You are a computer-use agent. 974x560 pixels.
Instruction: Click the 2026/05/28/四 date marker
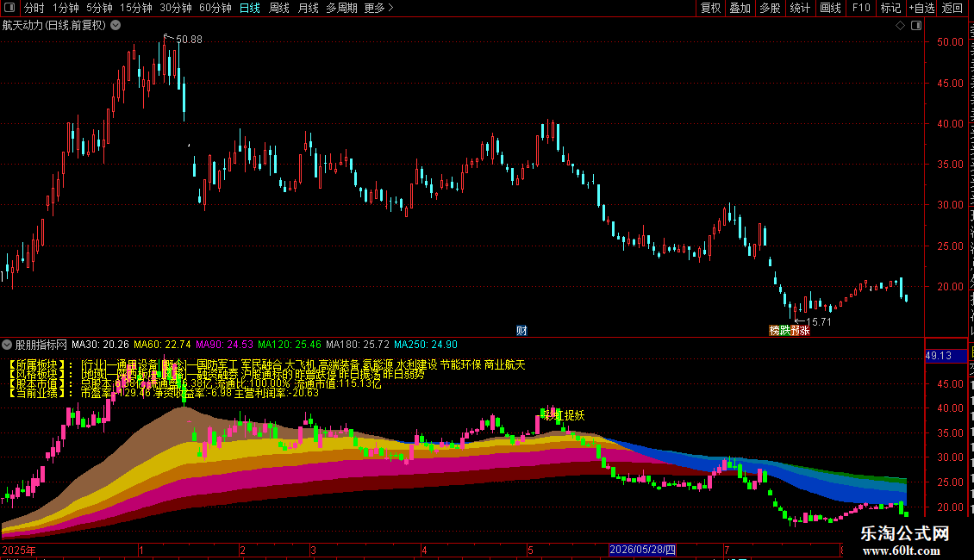pyautogui.click(x=642, y=550)
